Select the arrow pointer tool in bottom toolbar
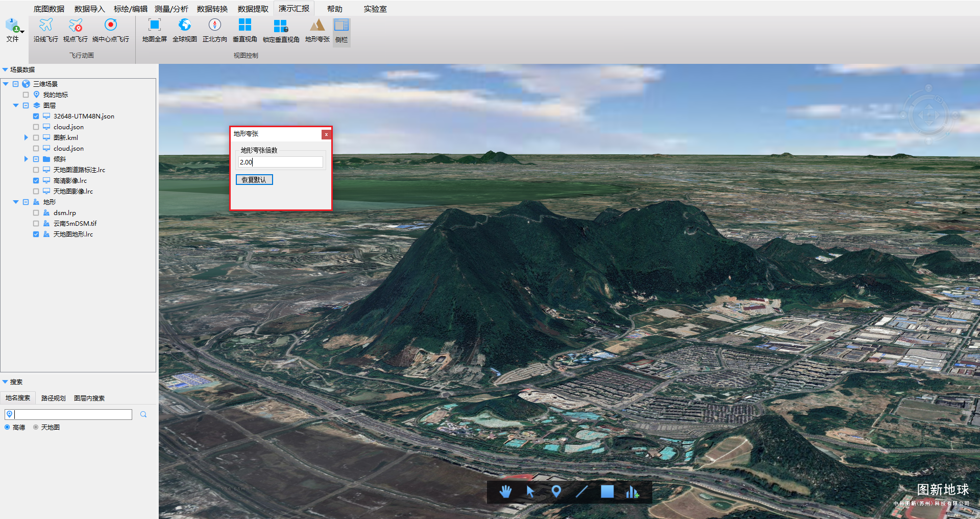 530,491
